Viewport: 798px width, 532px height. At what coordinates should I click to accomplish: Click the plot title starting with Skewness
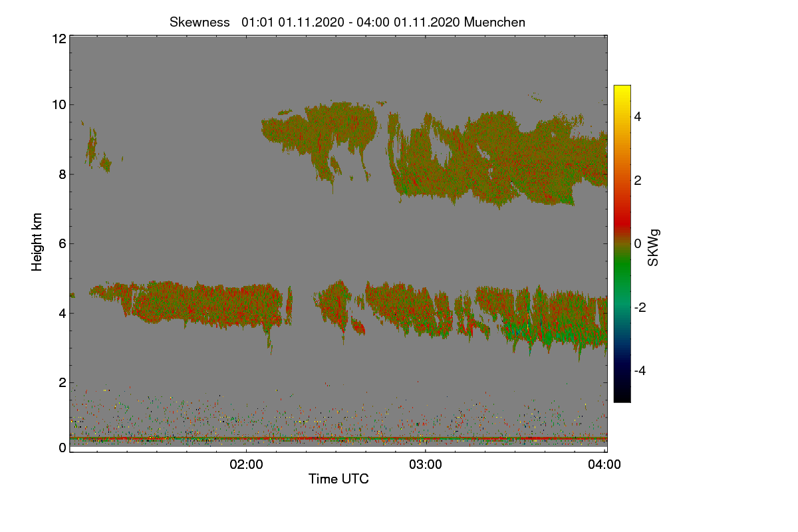(x=347, y=22)
